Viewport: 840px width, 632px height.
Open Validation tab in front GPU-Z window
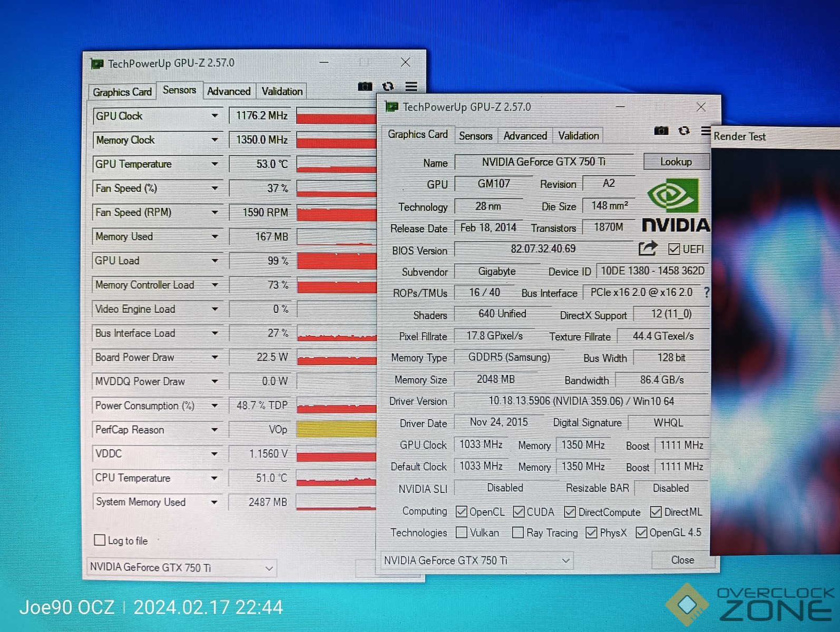(x=579, y=136)
